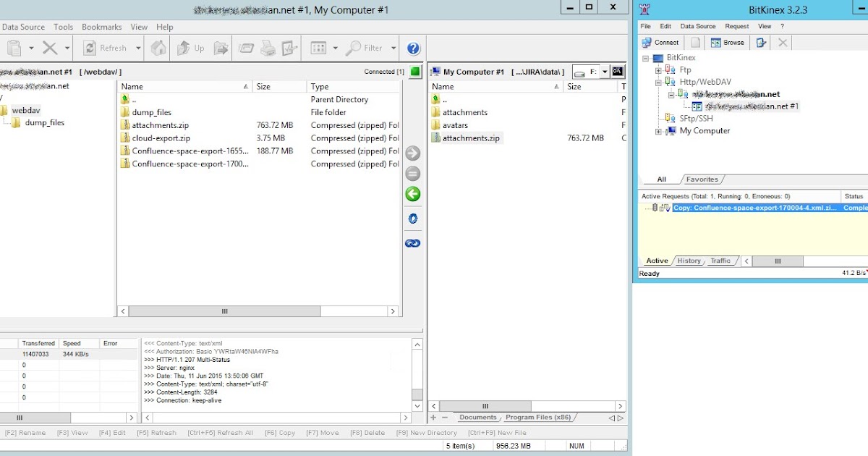
Task: Switch to the History tab in request panel
Action: pyautogui.click(x=689, y=261)
